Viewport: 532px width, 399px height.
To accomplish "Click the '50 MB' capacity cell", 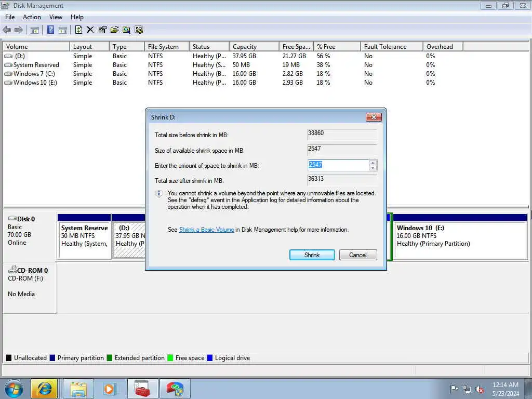I will tap(241, 65).
